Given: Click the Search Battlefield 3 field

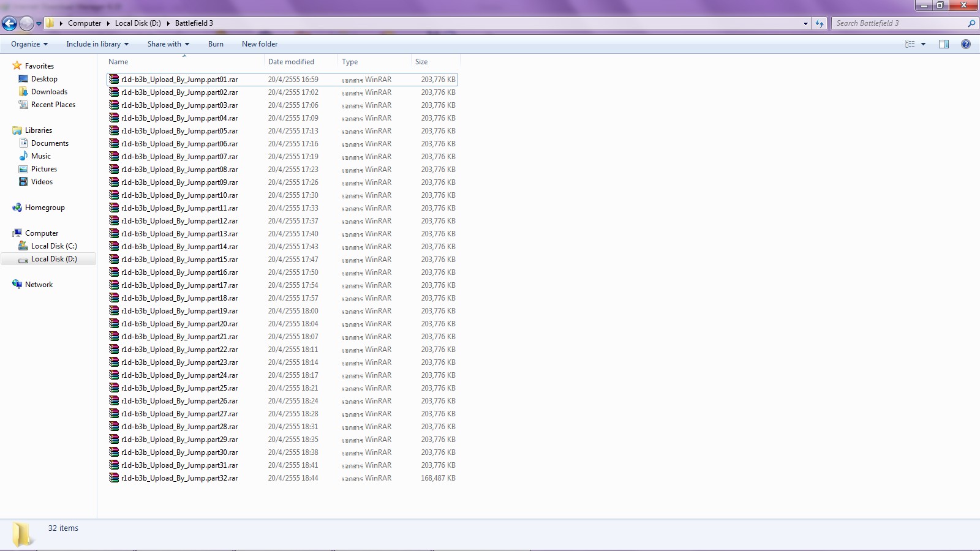Looking at the screenshot, I should point(900,23).
